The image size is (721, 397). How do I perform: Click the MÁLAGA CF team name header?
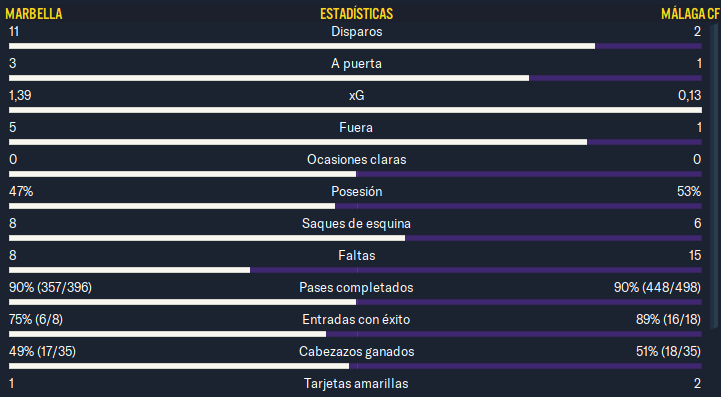coord(690,14)
